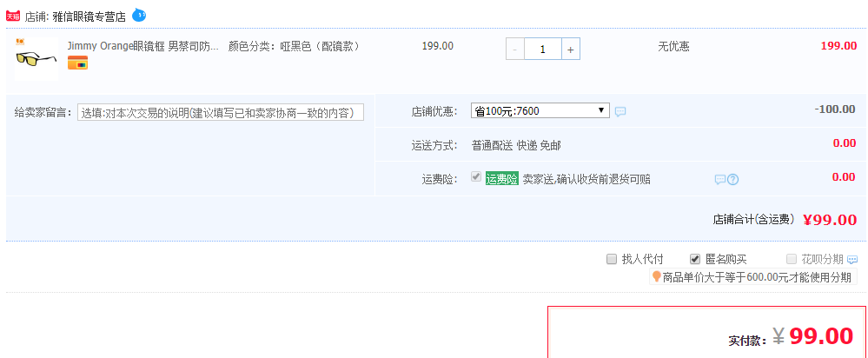
Task: Click the 给卖家留言 message input field
Action: pyautogui.click(x=221, y=113)
